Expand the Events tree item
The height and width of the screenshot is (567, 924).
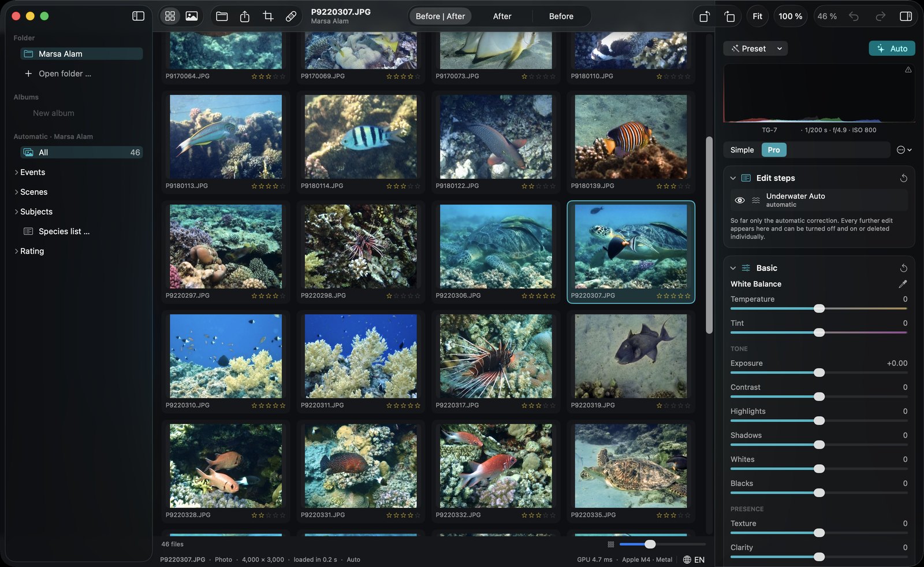click(16, 172)
